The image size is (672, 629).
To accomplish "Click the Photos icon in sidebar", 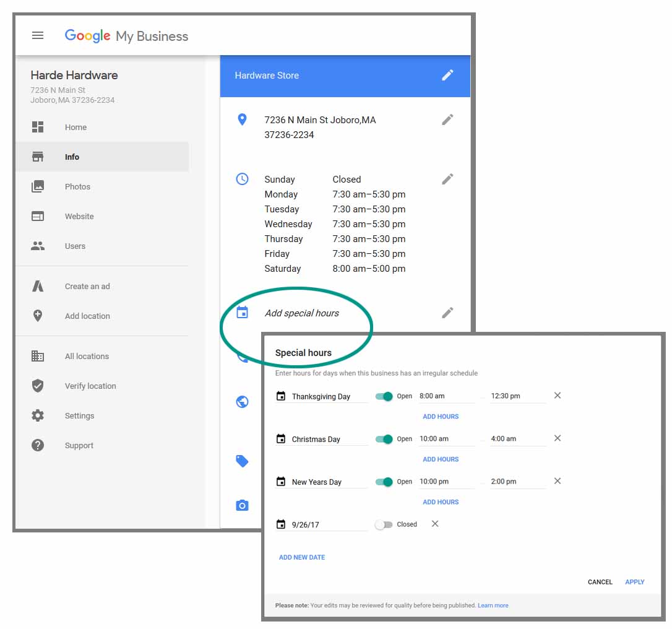I will click(38, 186).
